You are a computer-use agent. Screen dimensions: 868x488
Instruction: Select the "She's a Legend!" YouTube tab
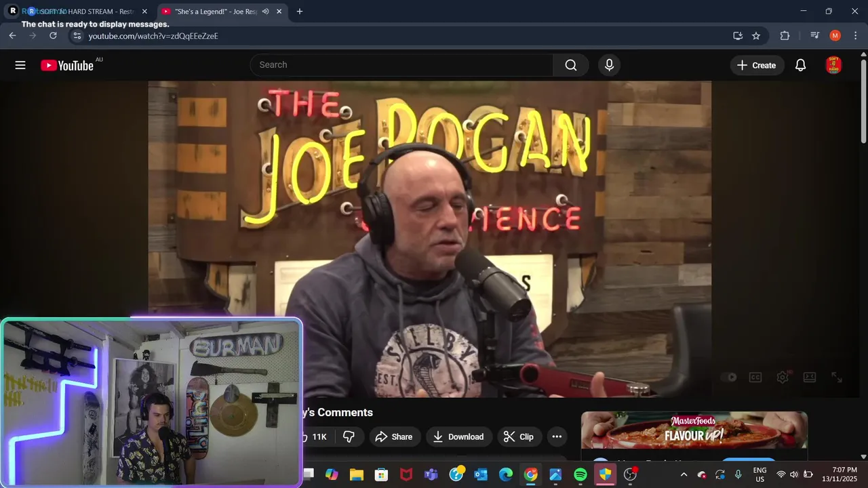point(216,12)
